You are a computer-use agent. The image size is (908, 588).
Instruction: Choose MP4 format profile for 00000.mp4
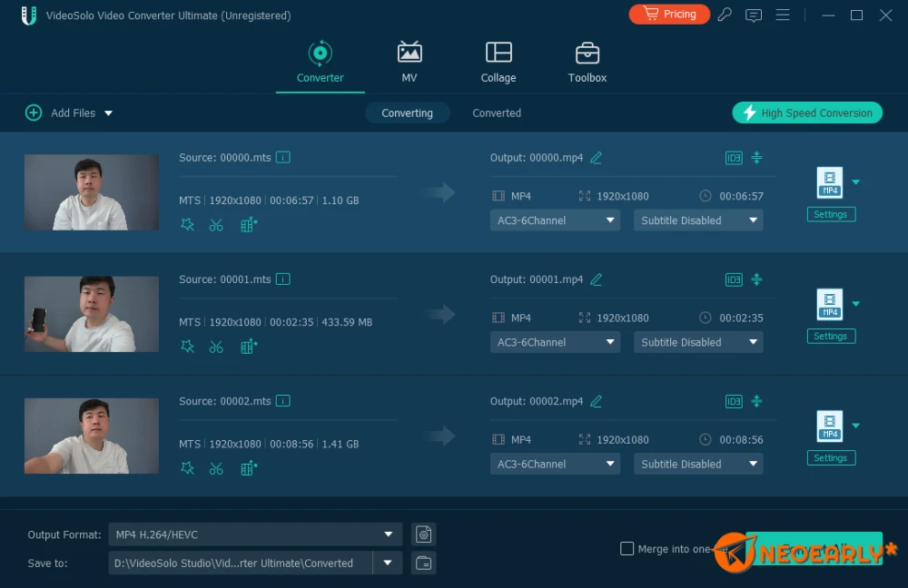tap(830, 182)
